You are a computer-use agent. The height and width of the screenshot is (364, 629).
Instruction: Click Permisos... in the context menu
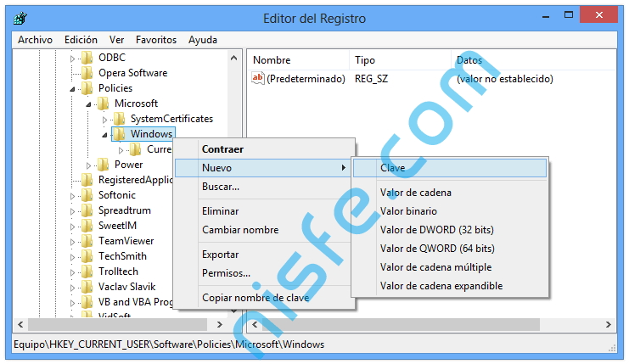tap(226, 273)
